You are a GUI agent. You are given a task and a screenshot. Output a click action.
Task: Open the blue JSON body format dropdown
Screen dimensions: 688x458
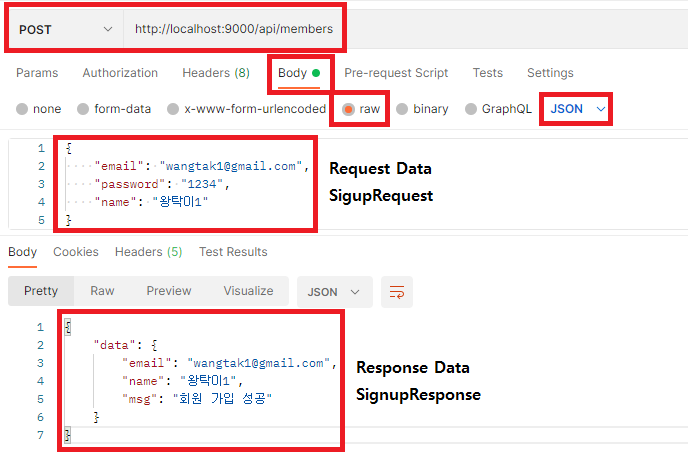click(577, 109)
